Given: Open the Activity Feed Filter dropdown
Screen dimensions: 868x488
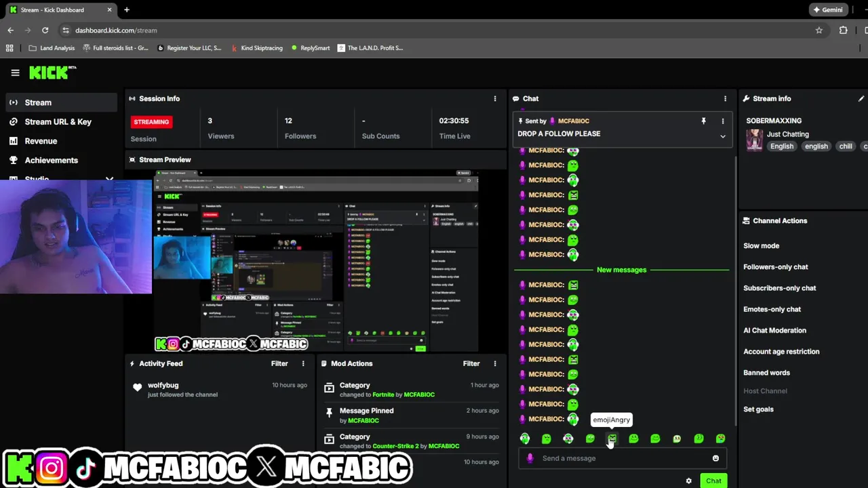Looking at the screenshot, I should coord(279,364).
